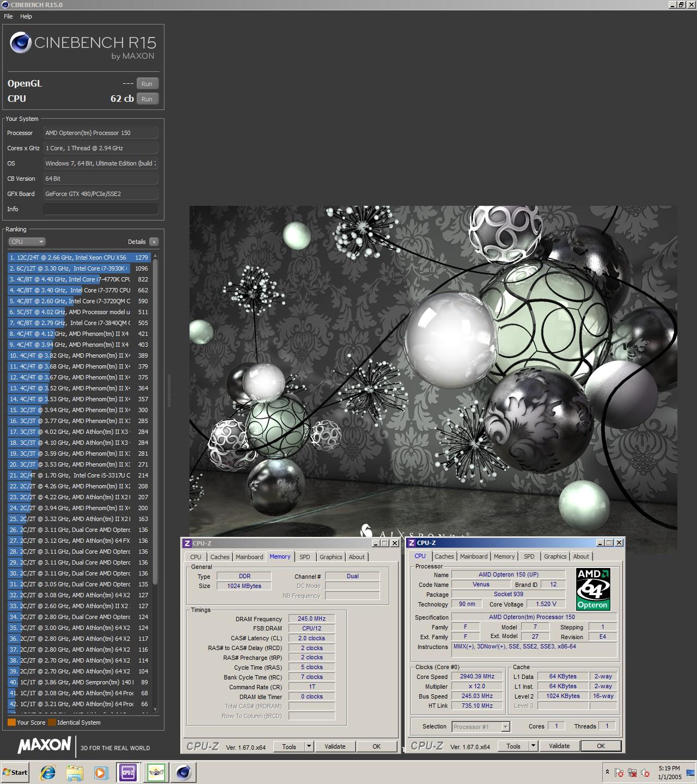Open Caches tab in Memory CPU-Z window

(x=219, y=557)
